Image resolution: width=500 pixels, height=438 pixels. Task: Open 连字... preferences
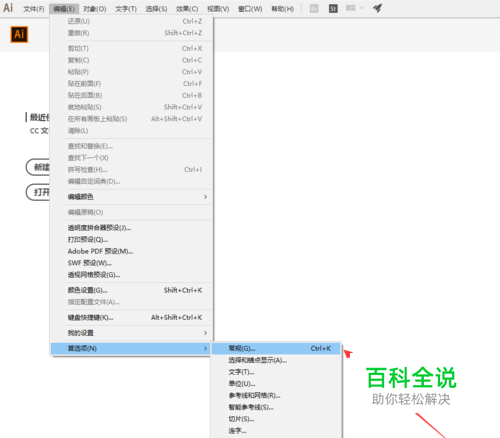276,431
